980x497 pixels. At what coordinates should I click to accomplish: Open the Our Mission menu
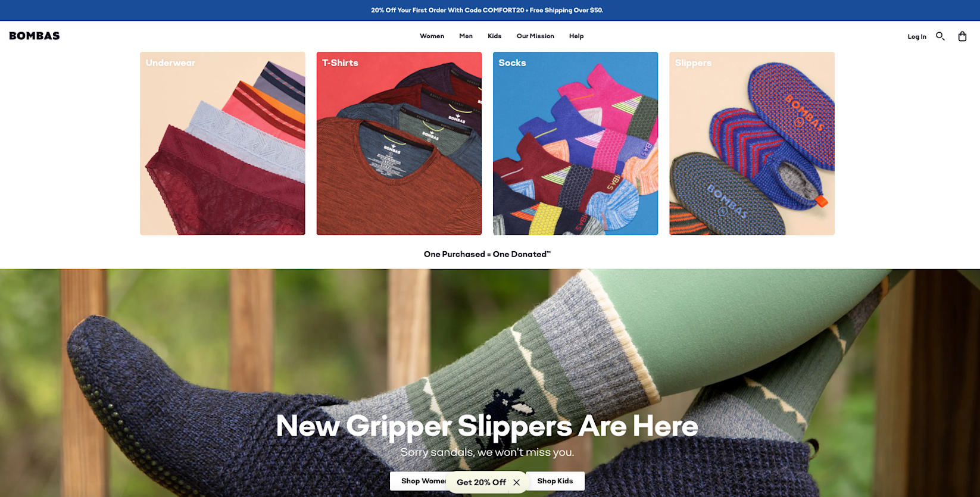535,36
